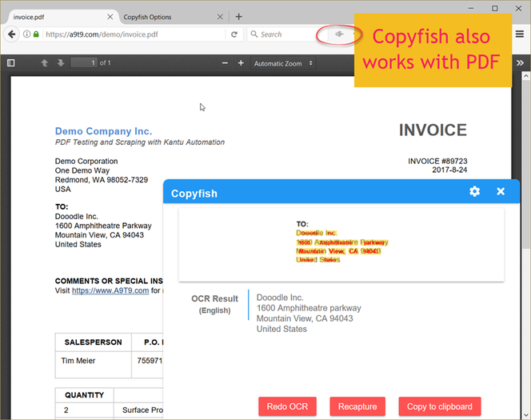
Task: Expand the PDF viewer tools chevron menu
Action: [x=520, y=63]
